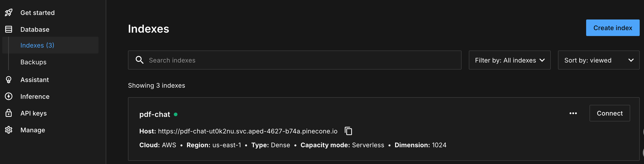Open the pdf-chat three-dot options menu
Screen dimensions: 644x164
pyautogui.click(x=573, y=113)
